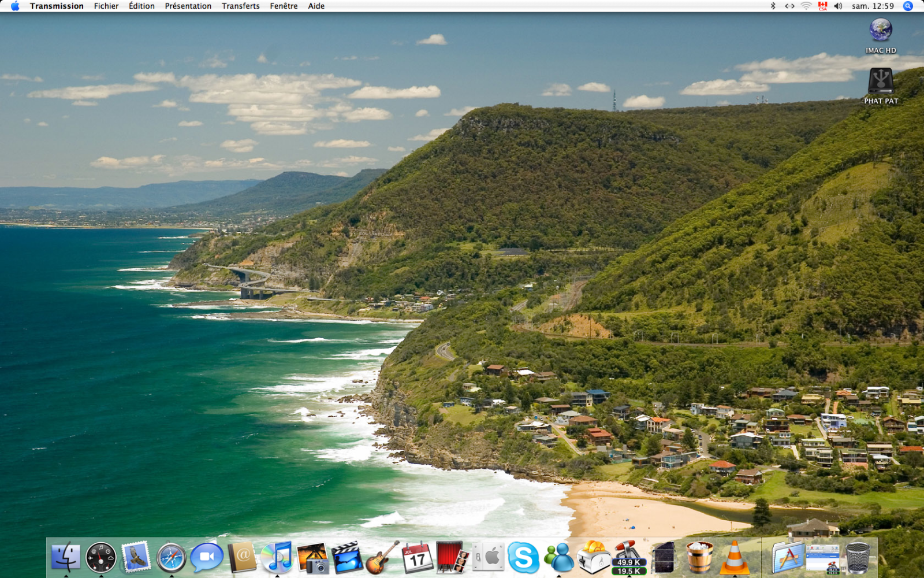924x578 pixels.
Task: Click Transmission icon showing transfer speeds
Action: (x=629, y=558)
